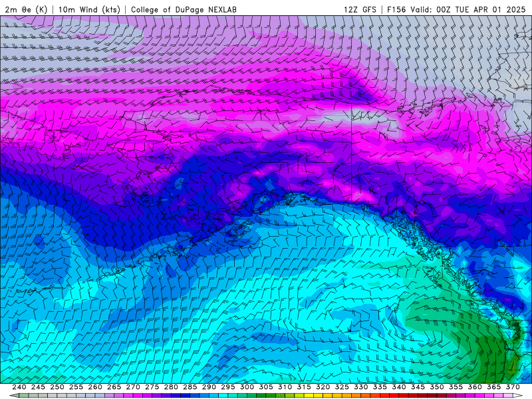Click the 340 value on the color scale
This screenshot has width=532, height=399.
(x=399, y=387)
